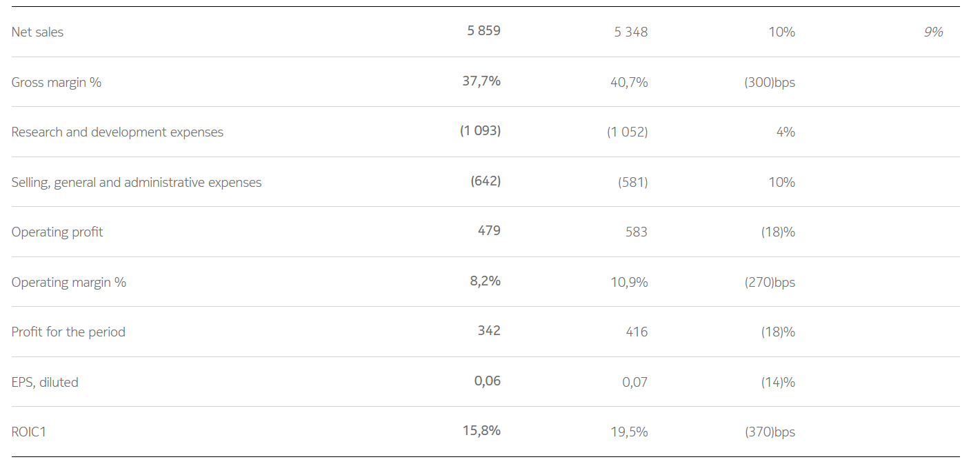The height and width of the screenshot is (464, 980).
Task: Select the 5 859 net sales value
Action: click(x=483, y=31)
